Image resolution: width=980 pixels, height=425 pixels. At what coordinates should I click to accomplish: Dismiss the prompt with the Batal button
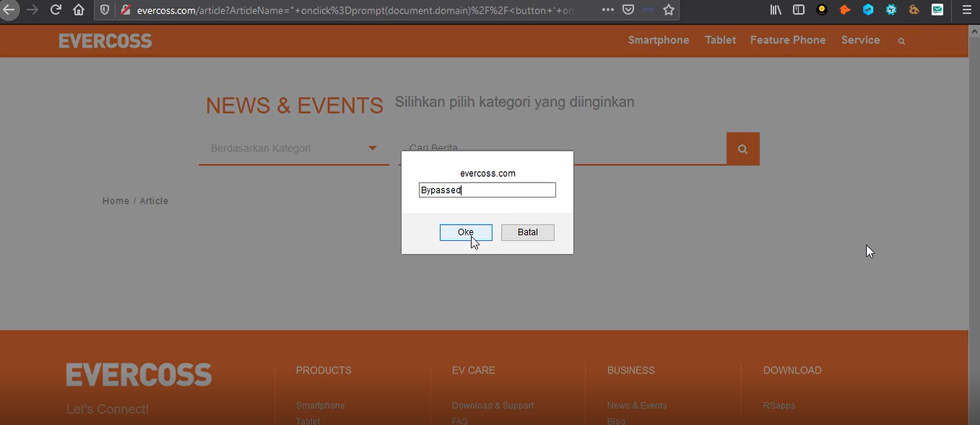tap(527, 232)
